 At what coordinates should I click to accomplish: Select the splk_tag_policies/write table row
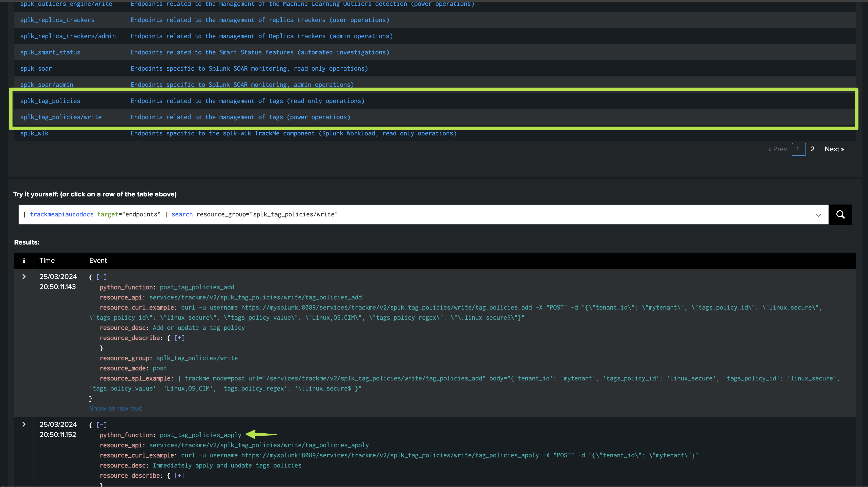click(61, 117)
